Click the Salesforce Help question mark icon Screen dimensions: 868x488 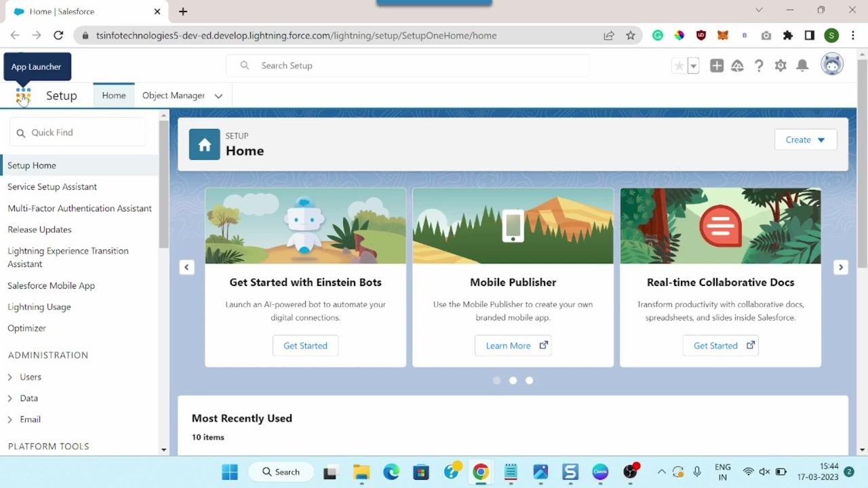tap(759, 66)
